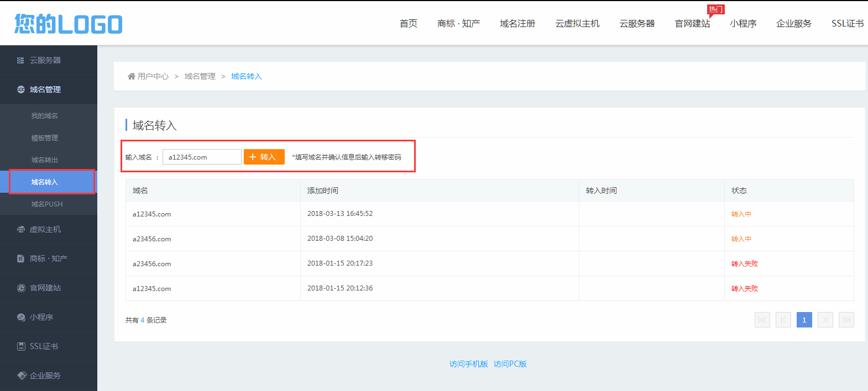Click the 官网建站 sidebar icon
This screenshot has width=868, height=391.
click(21, 288)
